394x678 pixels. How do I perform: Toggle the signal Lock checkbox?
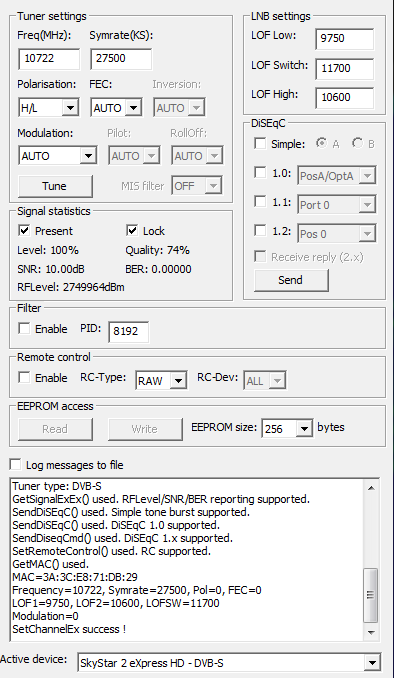click(132, 230)
